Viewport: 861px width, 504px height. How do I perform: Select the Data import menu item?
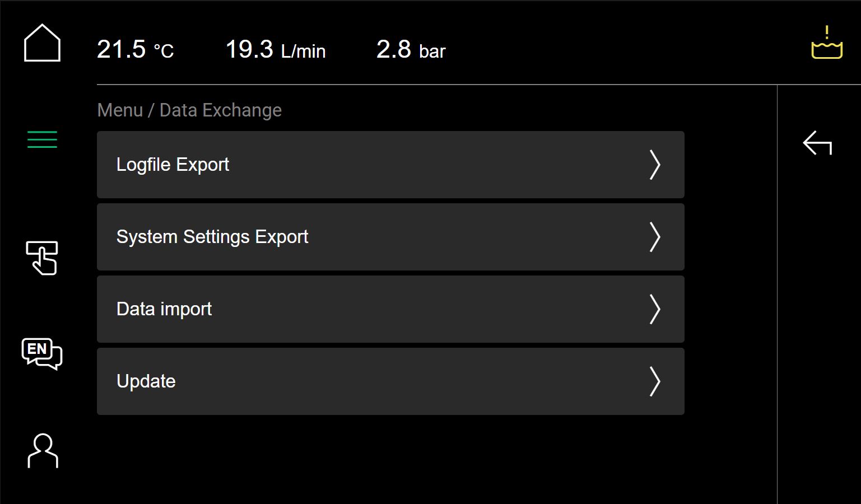pyautogui.click(x=390, y=309)
